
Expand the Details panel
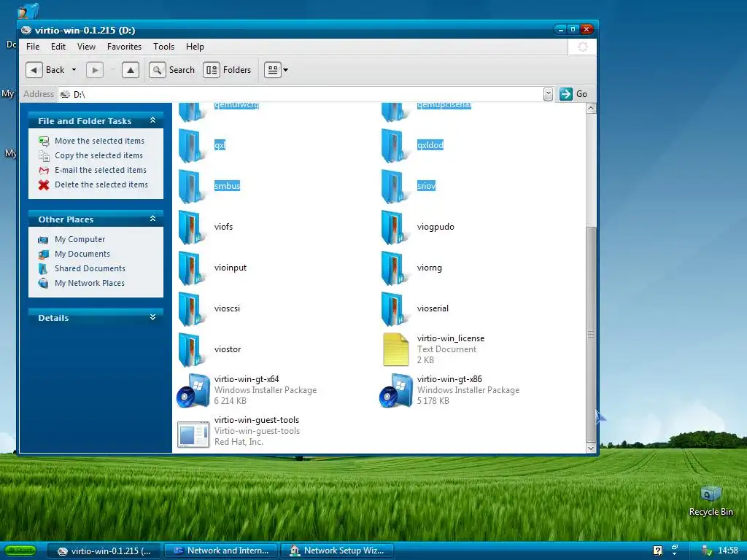pos(153,317)
